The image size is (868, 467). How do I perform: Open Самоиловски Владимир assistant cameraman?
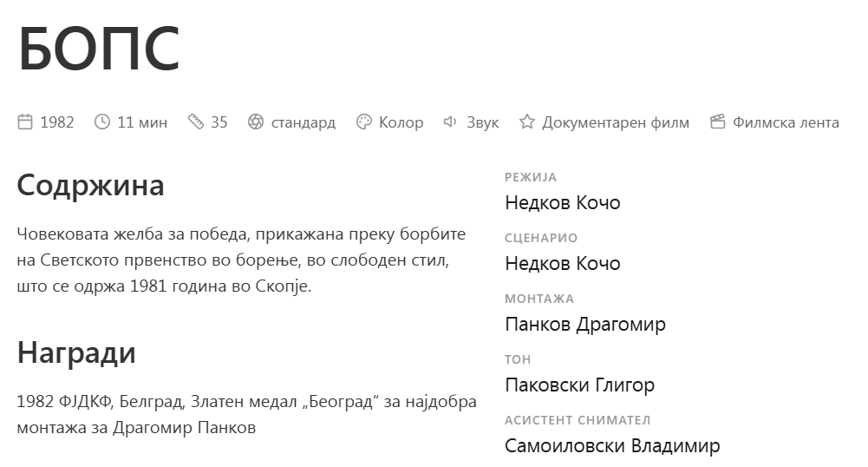point(612,446)
